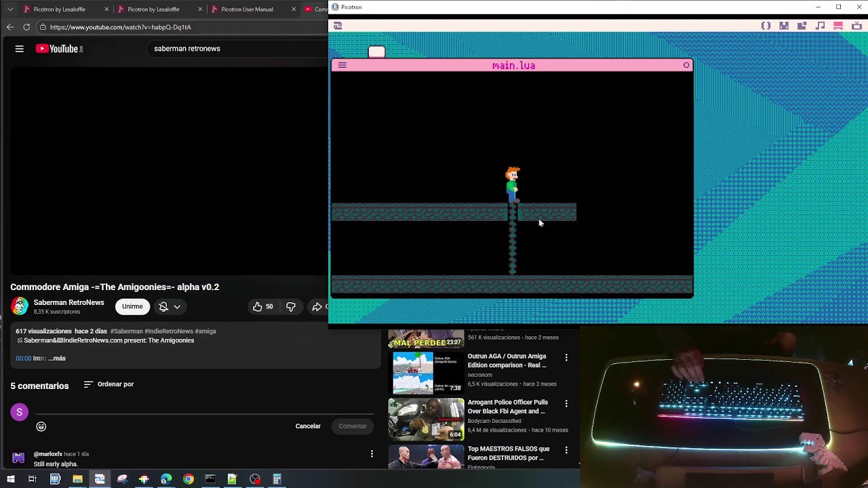Viewport: 868px width, 488px height.
Task: Expand description with ...más
Action: pyautogui.click(x=57, y=359)
